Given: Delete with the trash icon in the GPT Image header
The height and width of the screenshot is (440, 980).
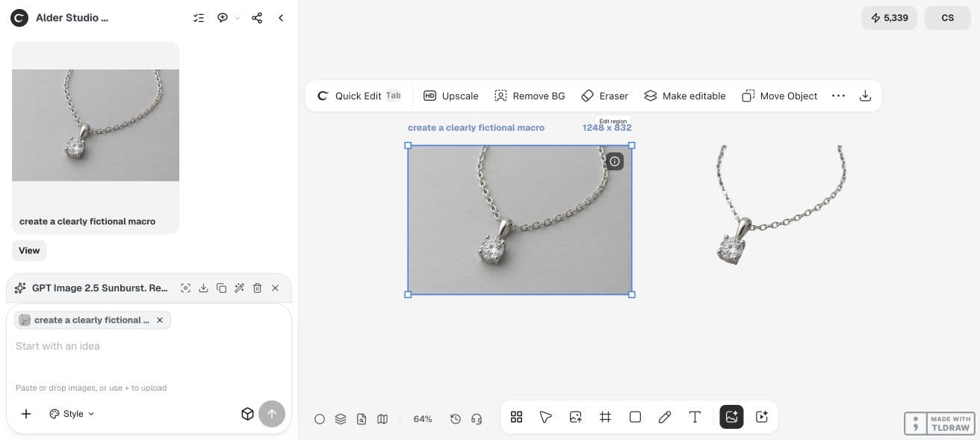Looking at the screenshot, I should tap(257, 288).
